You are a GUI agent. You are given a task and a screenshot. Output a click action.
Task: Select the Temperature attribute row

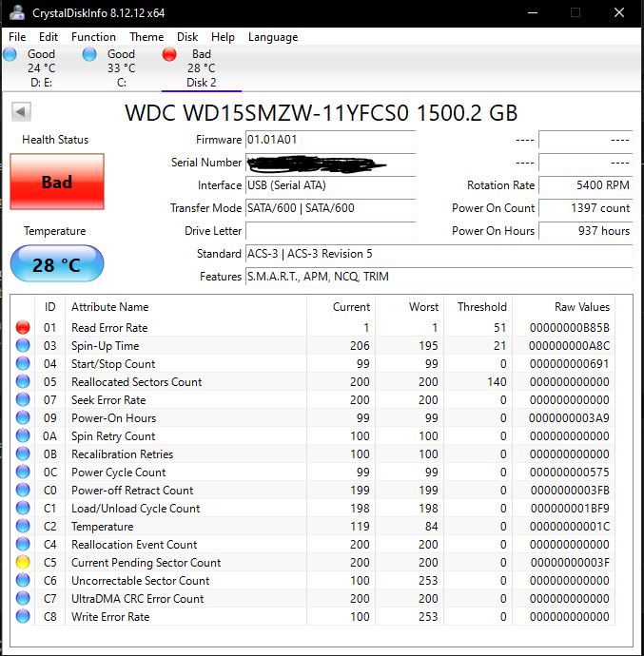click(103, 527)
